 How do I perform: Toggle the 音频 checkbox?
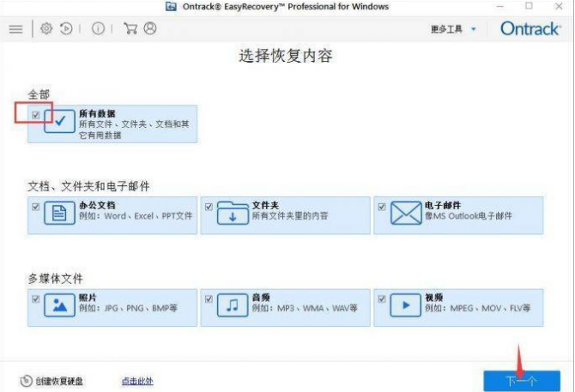209,299
